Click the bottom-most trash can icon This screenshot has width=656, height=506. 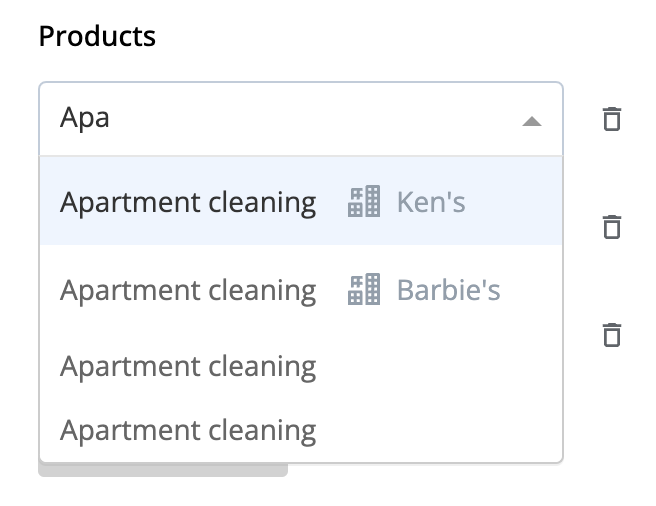pos(612,335)
